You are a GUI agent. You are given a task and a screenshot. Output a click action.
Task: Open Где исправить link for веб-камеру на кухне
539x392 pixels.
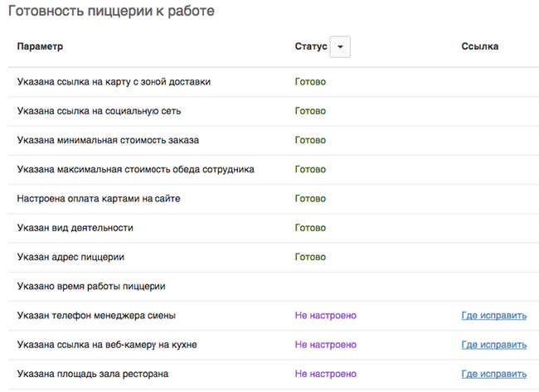pos(493,345)
